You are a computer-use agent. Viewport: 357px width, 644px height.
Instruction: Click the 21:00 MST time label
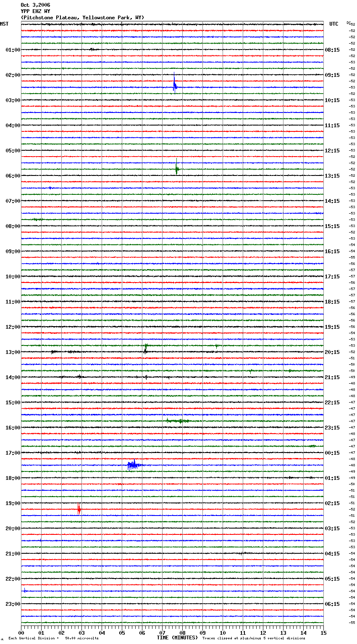13,554
